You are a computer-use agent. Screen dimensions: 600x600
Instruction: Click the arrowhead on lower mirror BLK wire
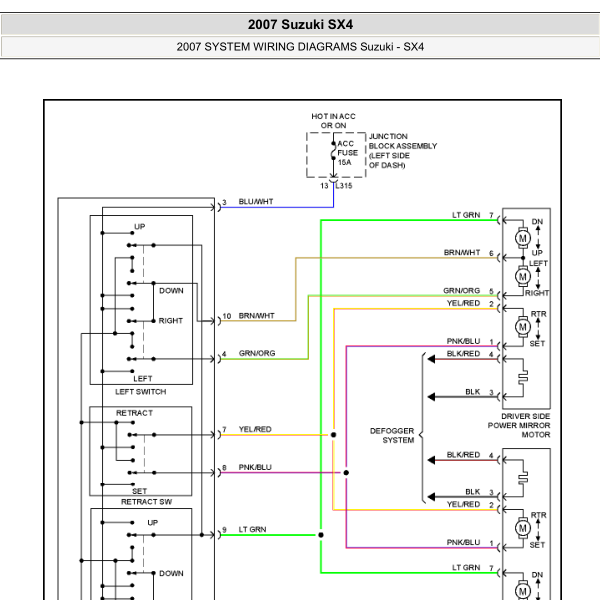point(431,497)
